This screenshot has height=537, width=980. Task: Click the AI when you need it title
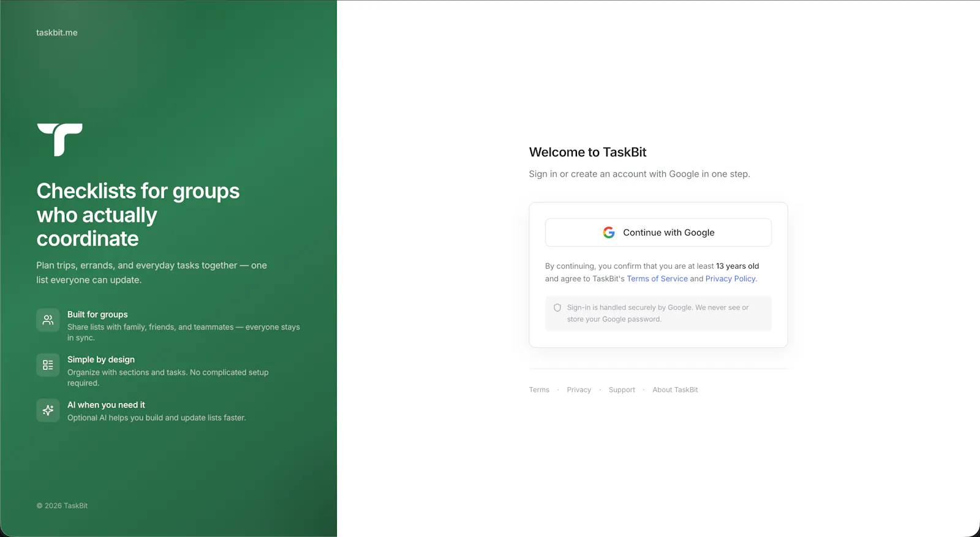106,405
